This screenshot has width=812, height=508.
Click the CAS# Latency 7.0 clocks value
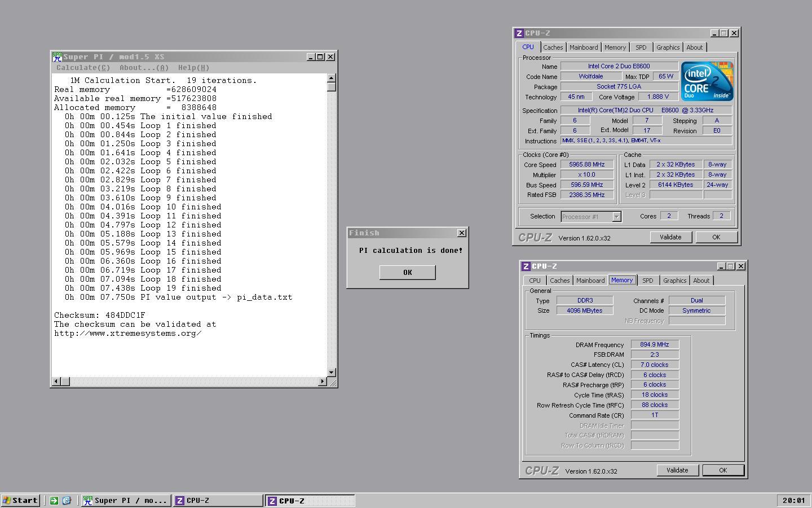pos(655,365)
